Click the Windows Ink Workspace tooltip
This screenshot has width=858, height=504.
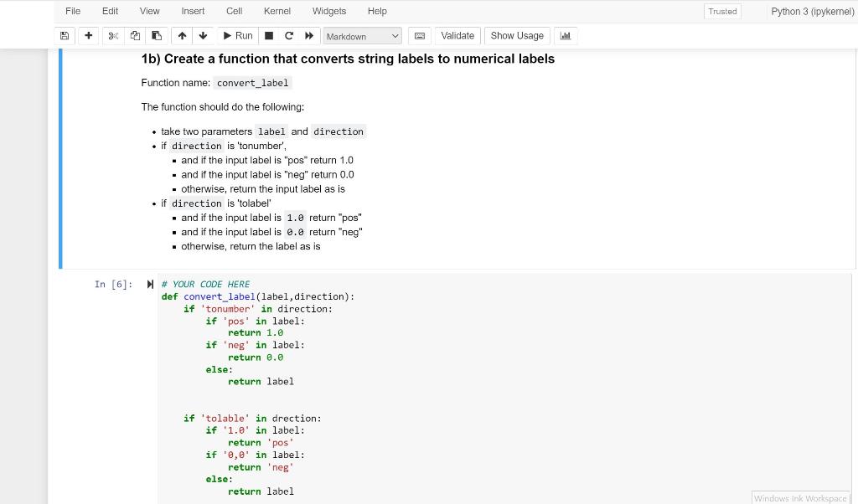(800, 498)
